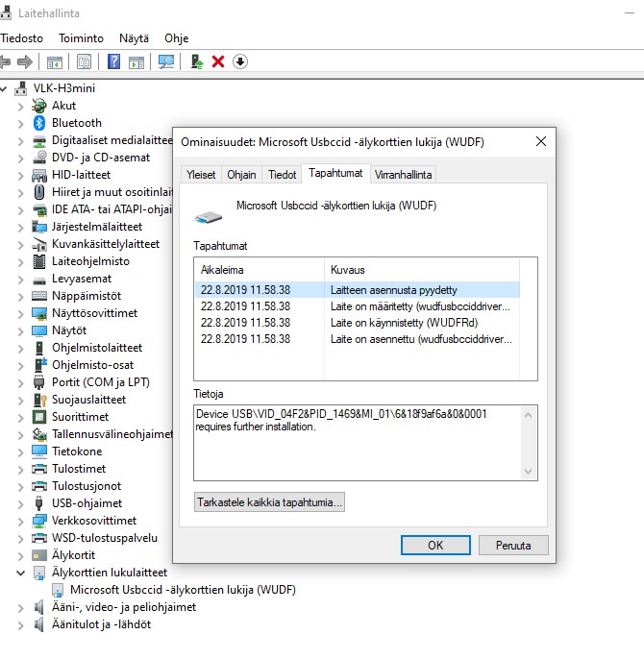Select the Ohjelmistolaitteet tree item
The height and width of the screenshot is (659, 644).
97,348
